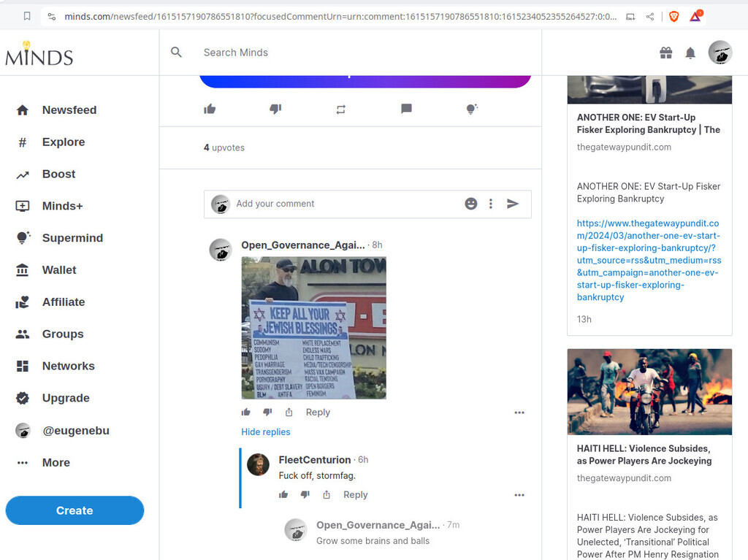Open the Fisker bankruptcy article URL
The image size is (748, 560).
[649, 261]
